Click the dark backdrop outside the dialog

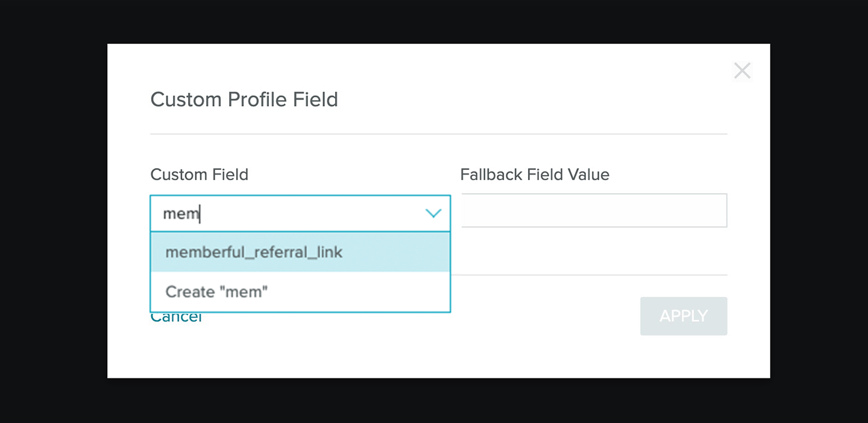pyautogui.click(x=53, y=211)
